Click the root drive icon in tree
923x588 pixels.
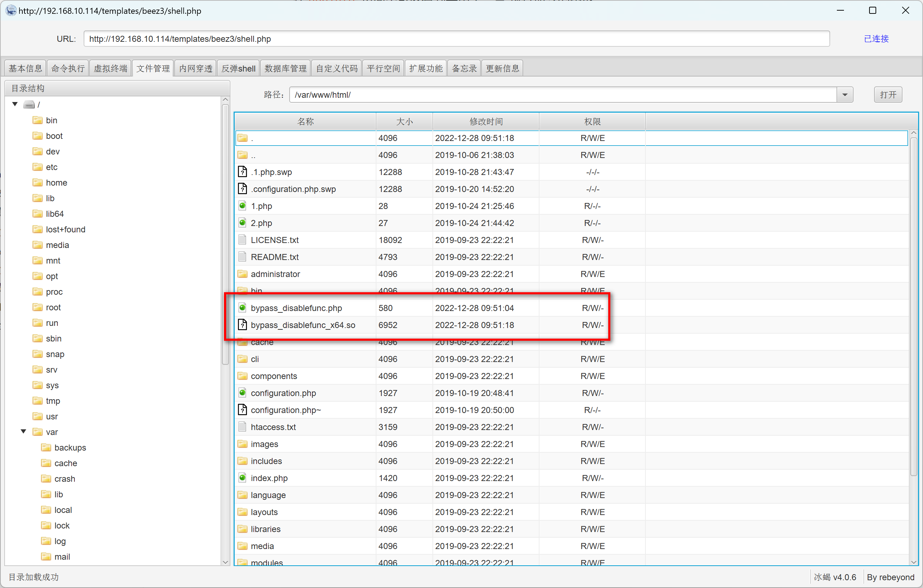(x=29, y=104)
